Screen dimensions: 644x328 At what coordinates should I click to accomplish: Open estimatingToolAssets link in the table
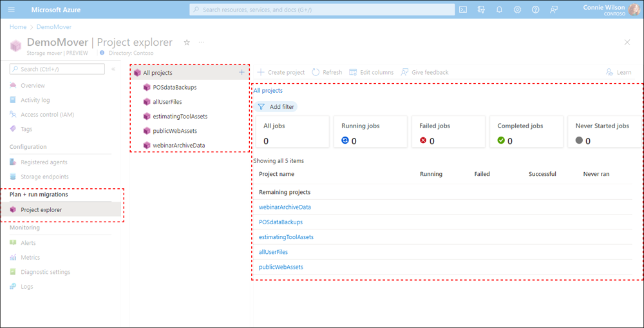(x=286, y=237)
